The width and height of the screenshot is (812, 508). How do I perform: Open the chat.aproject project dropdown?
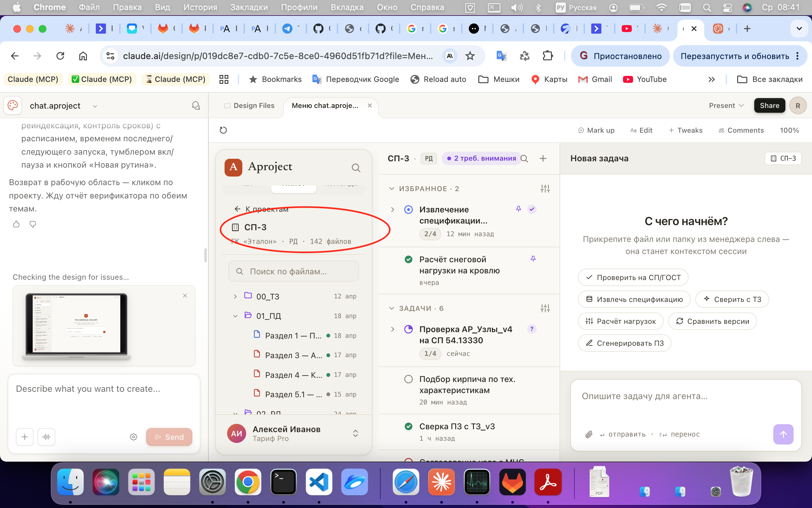[x=95, y=106]
